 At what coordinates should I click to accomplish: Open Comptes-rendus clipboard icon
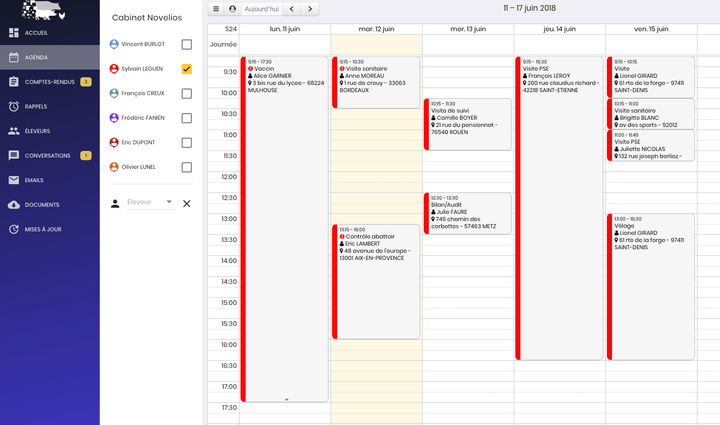(x=14, y=82)
